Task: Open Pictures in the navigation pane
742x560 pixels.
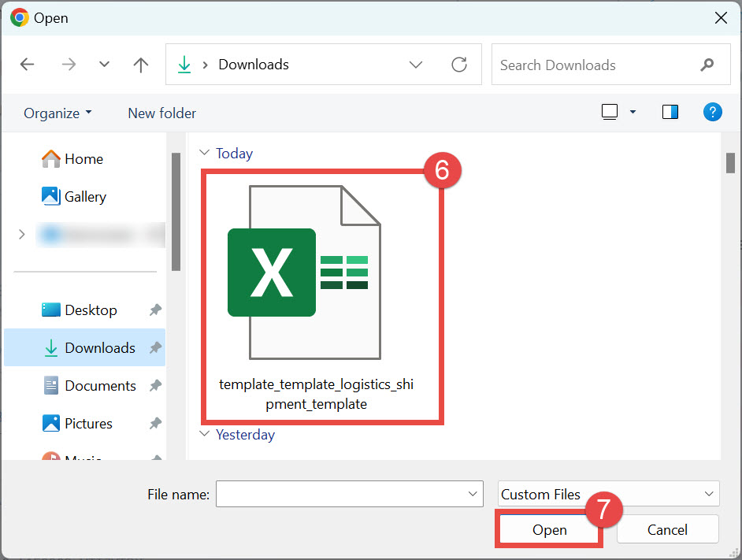Action: [88, 423]
